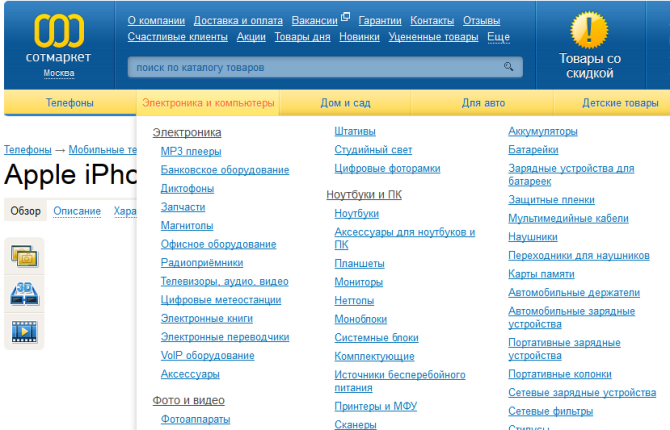Open Запчасти category
The height and width of the screenshot is (430, 670).
(183, 207)
